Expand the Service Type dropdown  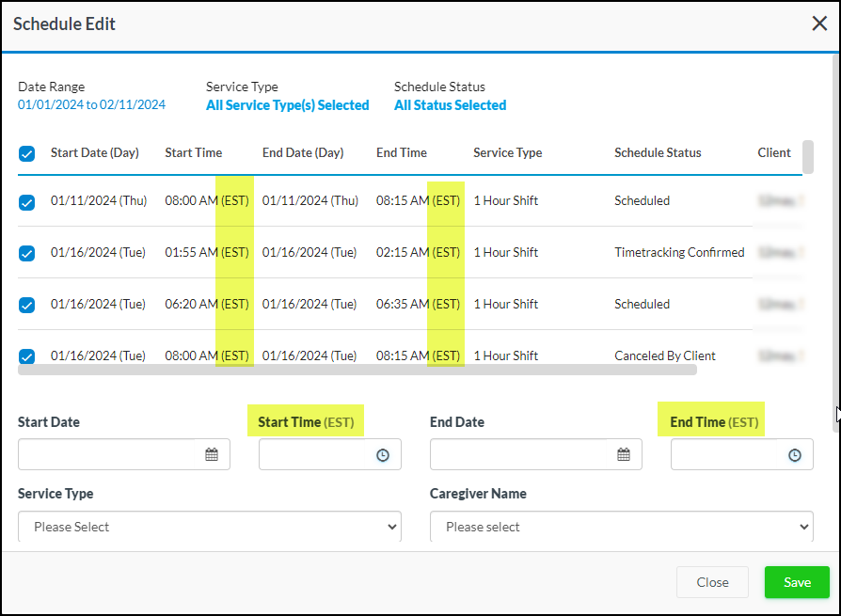tap(210, 527)
